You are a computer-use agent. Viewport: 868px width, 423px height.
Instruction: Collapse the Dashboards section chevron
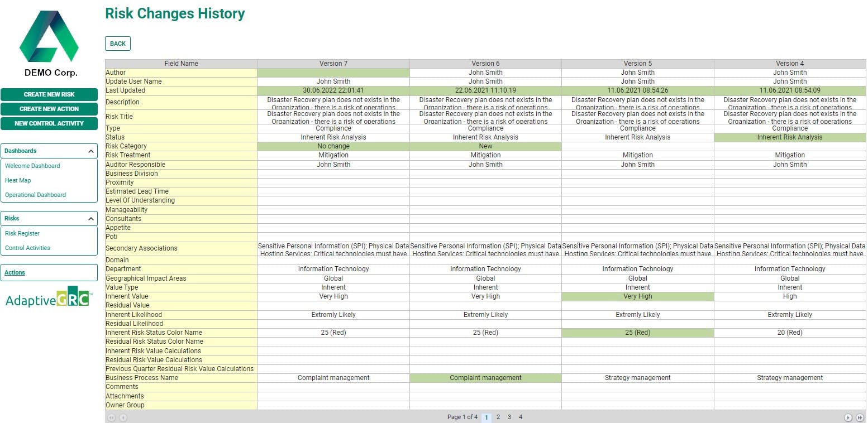pyautogui.click(x=91, y=151)
